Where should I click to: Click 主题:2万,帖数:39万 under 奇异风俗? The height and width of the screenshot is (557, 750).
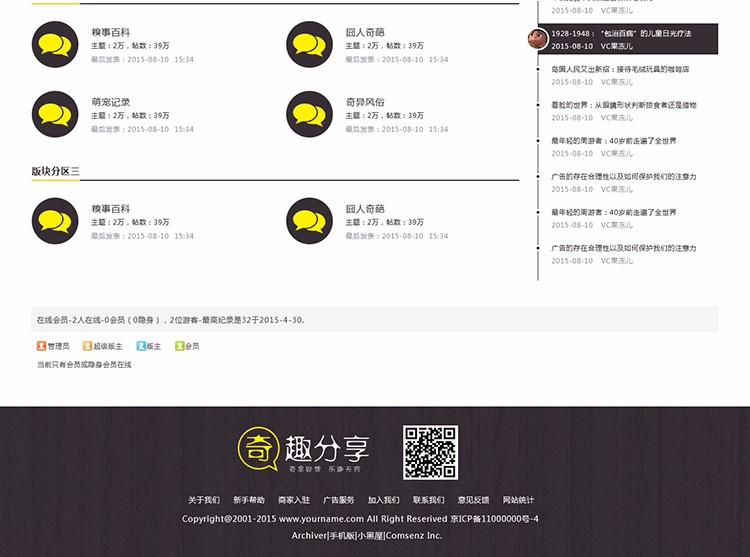(385, 115)
